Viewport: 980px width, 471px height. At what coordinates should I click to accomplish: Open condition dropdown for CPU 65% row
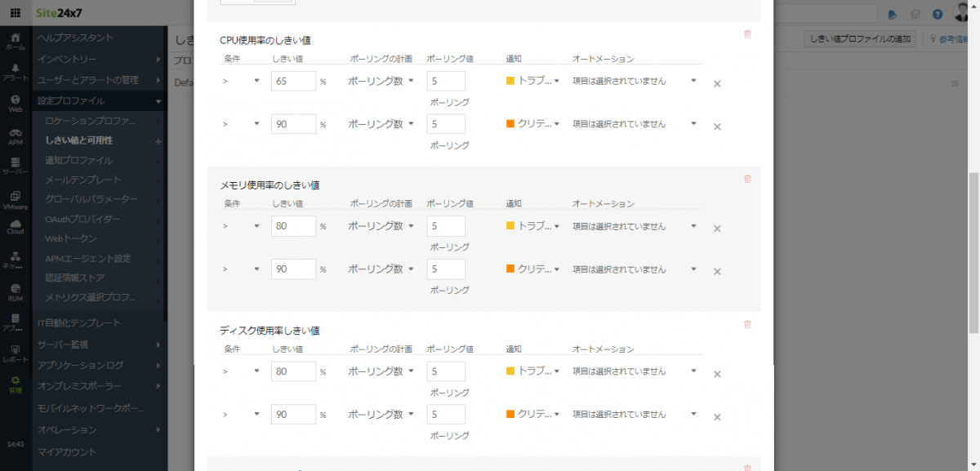pos(241,81)
